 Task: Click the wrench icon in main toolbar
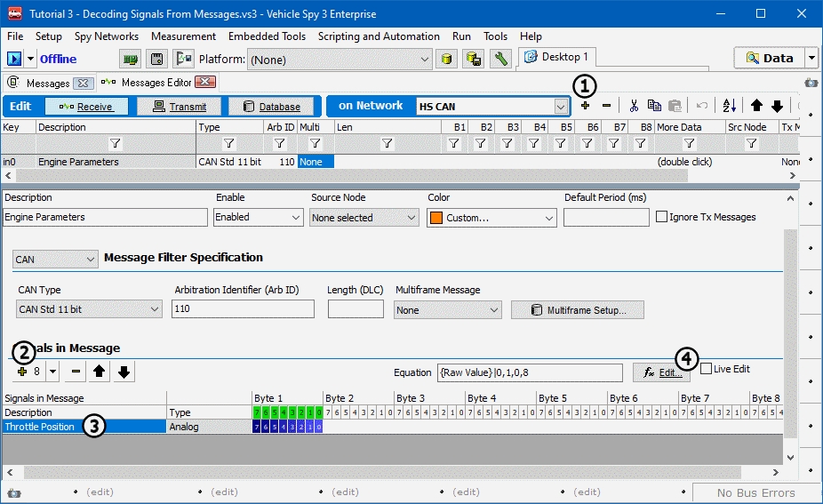click(501, 59)
